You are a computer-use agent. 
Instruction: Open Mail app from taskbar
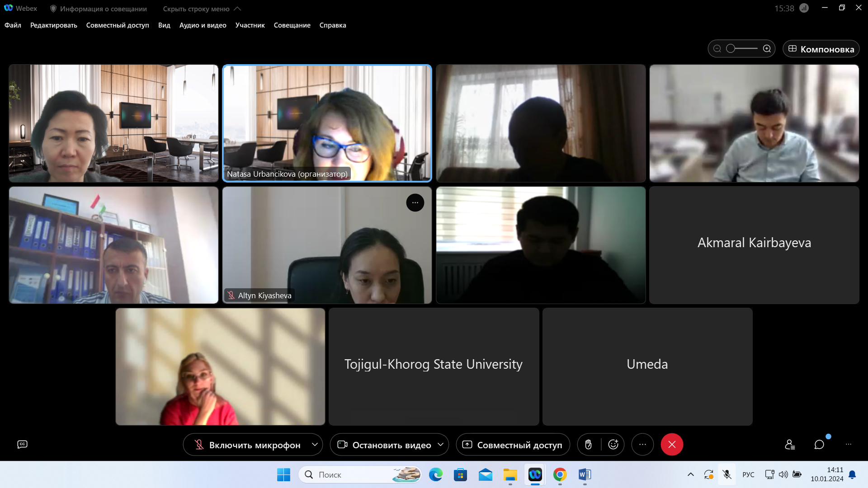pyautogui.click(x=486, y=474)
